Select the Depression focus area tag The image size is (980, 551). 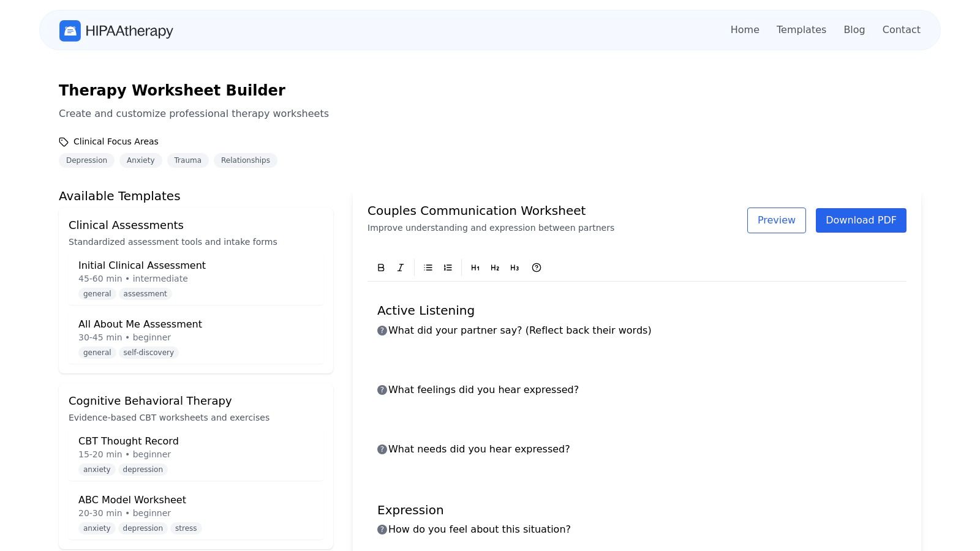86,160
